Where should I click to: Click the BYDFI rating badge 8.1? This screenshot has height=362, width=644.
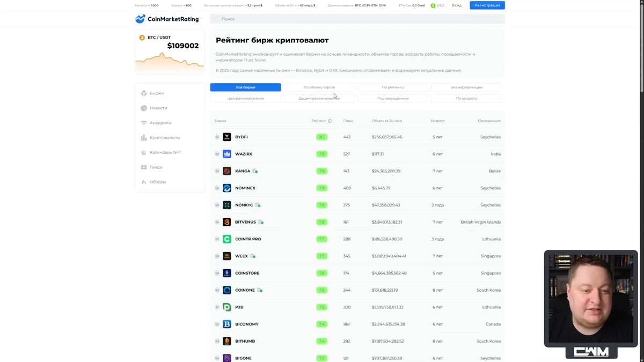click(x=322, y=137)
